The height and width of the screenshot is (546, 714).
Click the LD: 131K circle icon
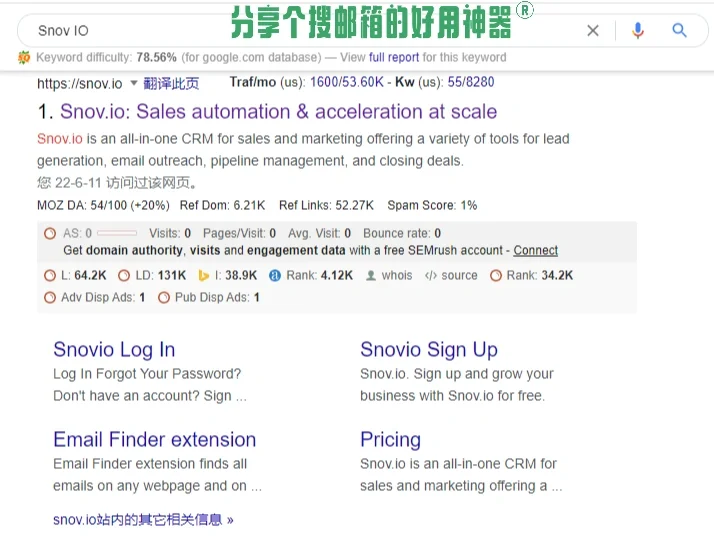124,276
